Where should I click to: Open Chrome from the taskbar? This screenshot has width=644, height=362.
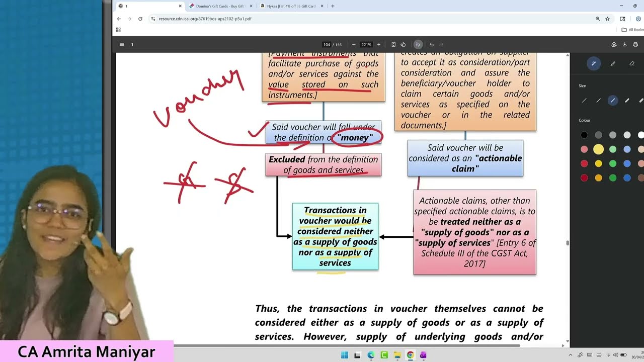[410, 355]
